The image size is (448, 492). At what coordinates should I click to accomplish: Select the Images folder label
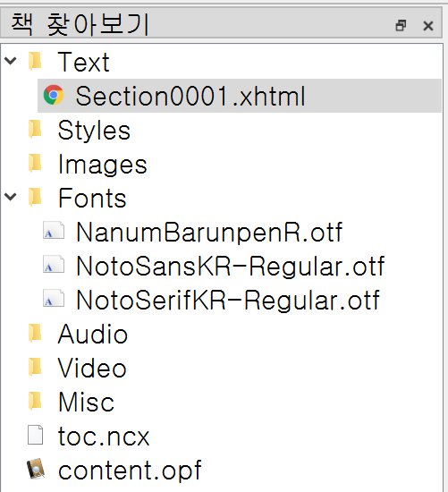click(103, 165)
